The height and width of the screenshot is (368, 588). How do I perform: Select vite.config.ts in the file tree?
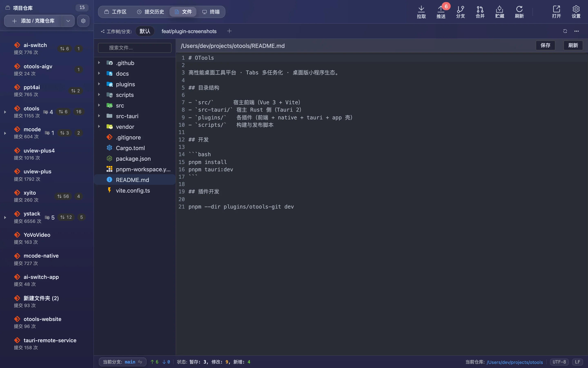(135, 191)
